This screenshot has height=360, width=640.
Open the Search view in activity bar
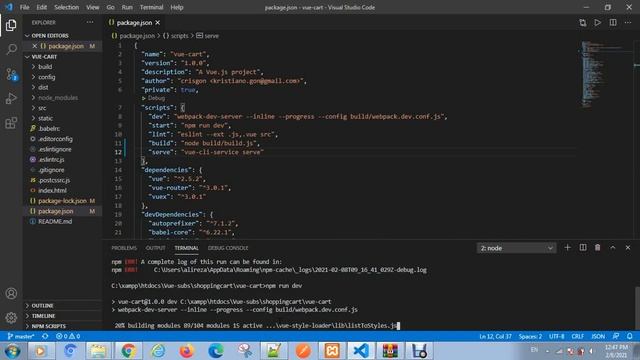11,49
